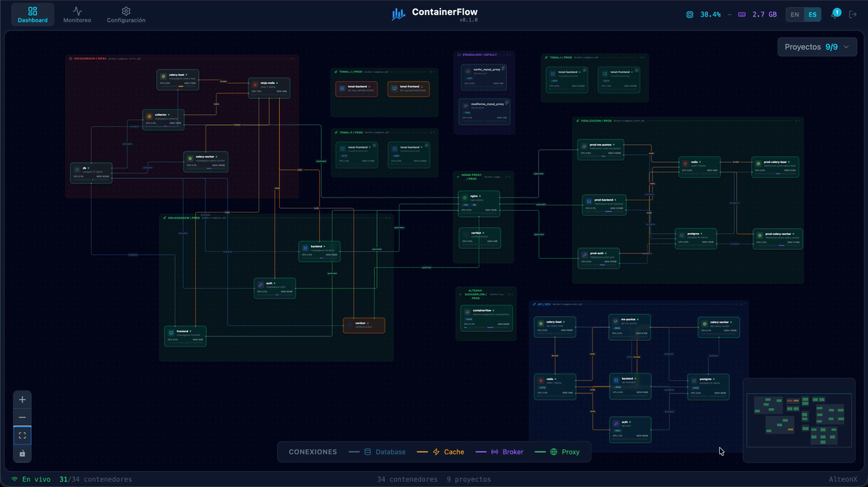
Task: Open the Dashboard tab
Action: [33, 14]
